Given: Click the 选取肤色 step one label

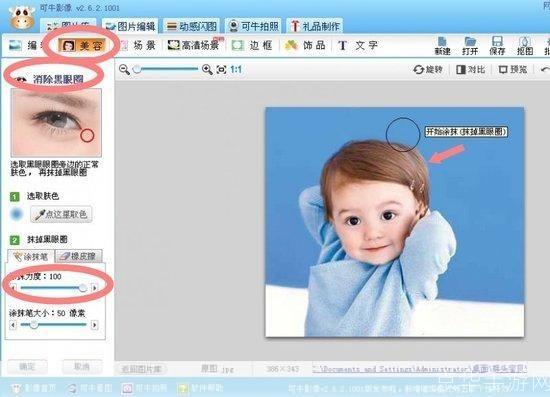Looking at the screenshot, I should (43, 196).
